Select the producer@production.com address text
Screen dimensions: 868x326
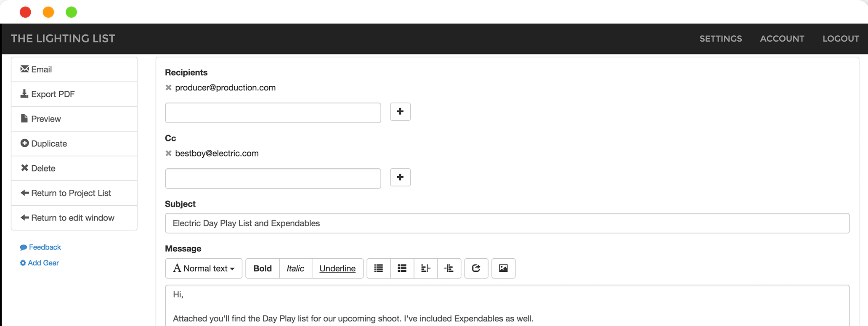[226, 87]
